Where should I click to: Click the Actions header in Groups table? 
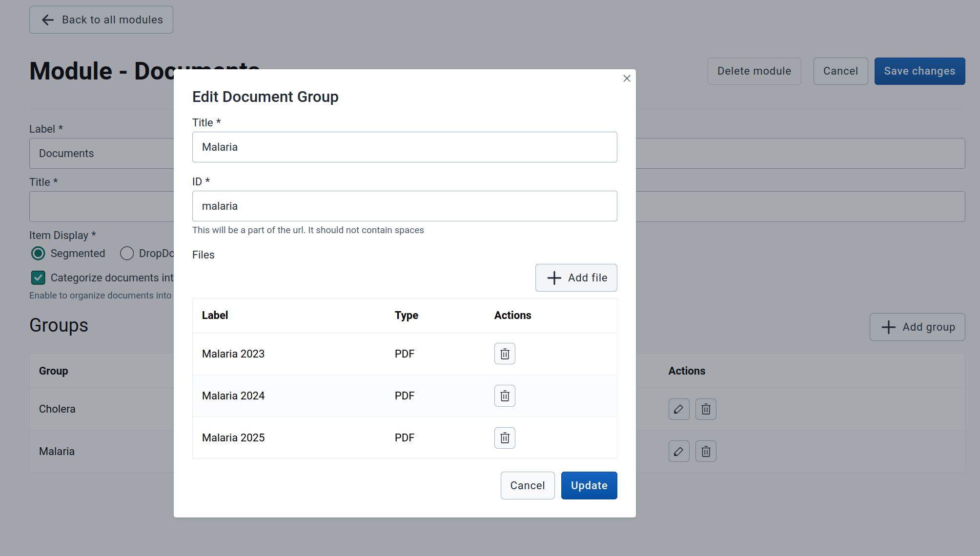click(x=687, y=371)
